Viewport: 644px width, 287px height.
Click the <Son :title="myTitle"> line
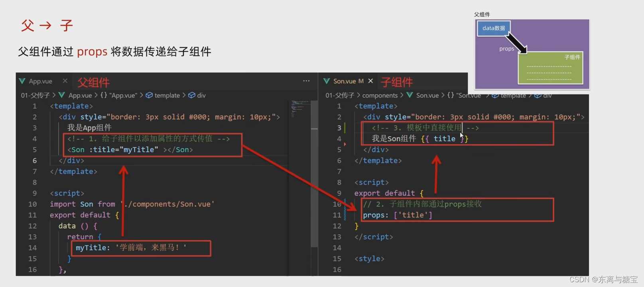pyautogui.click(x=130, y=149)
